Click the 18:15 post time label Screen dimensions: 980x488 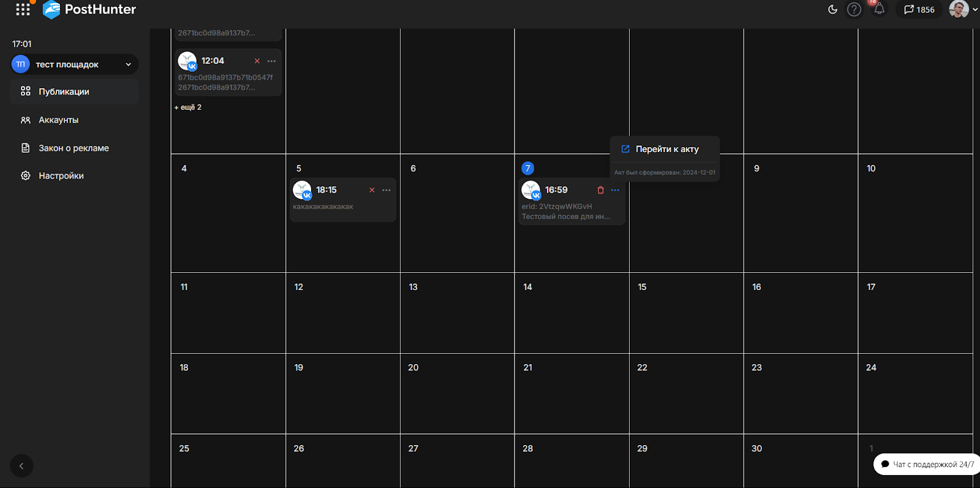(326, 190)
